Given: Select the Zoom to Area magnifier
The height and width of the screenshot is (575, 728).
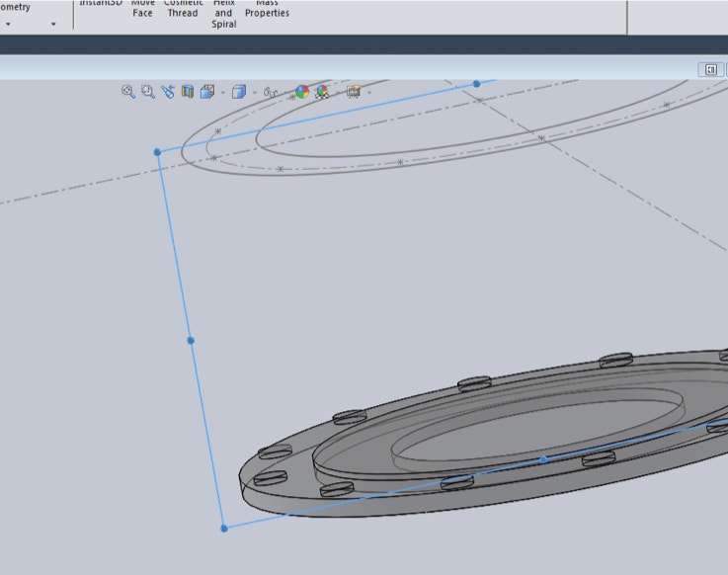Looking at the screenshot, I should click(x=148, y=92).
